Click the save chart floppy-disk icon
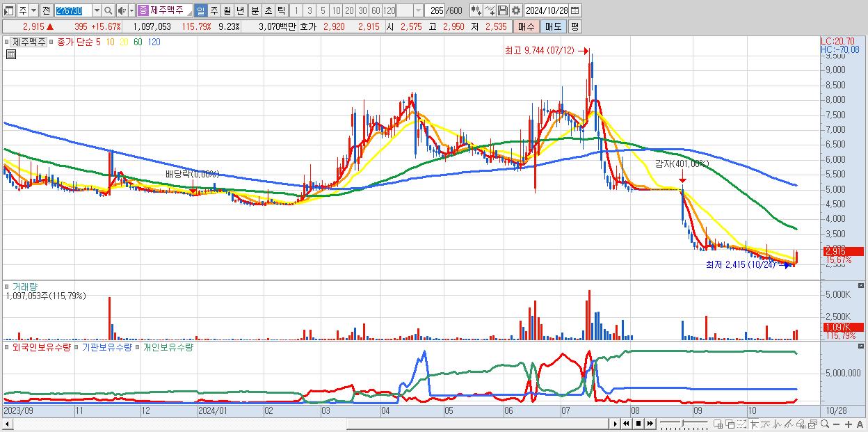The image size is (868, 432). (503, 10)
